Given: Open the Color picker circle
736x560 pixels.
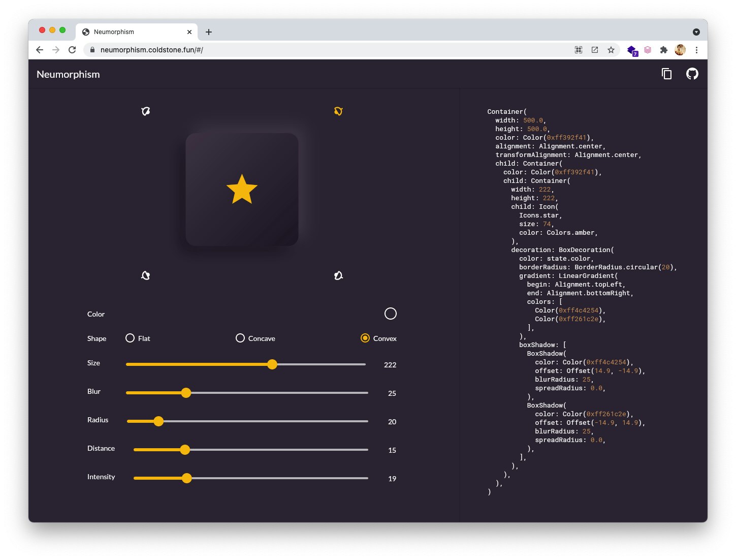Looking at the screenshot, I should (391, 314).
